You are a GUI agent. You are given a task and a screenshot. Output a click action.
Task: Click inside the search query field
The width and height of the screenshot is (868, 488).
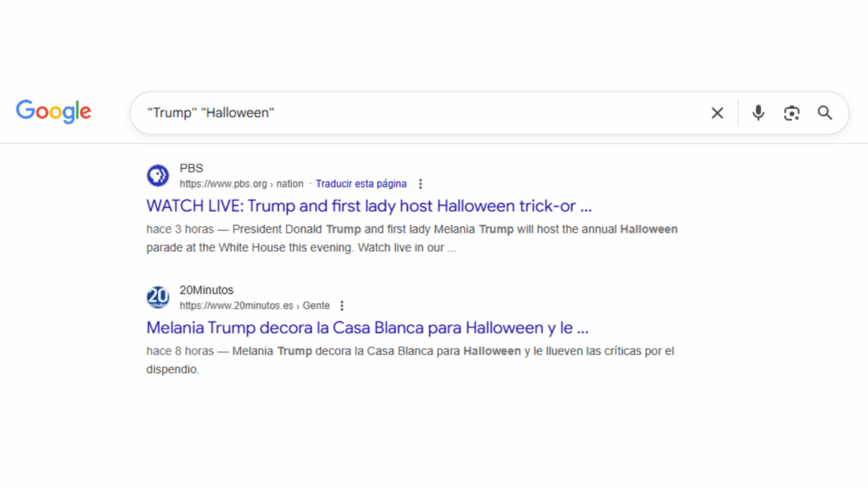pyautogui.click(x=434, y=113)
